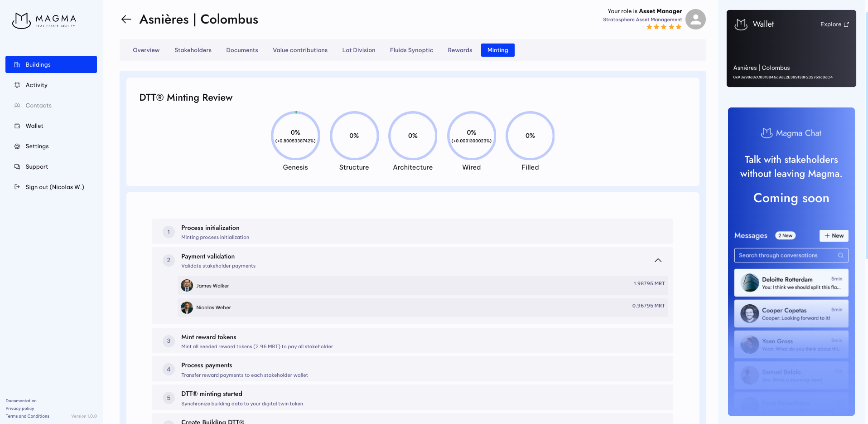Viewport: 868px width, 424px height.
Task: Expand the Mint reward tokens step
Action: [x=412, y=341]
